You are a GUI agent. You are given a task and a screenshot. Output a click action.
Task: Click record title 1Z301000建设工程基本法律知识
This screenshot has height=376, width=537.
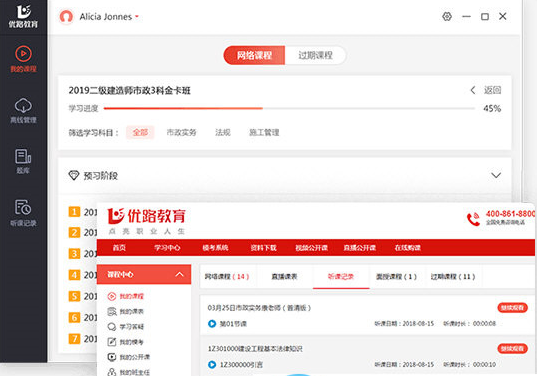(255, 349)
